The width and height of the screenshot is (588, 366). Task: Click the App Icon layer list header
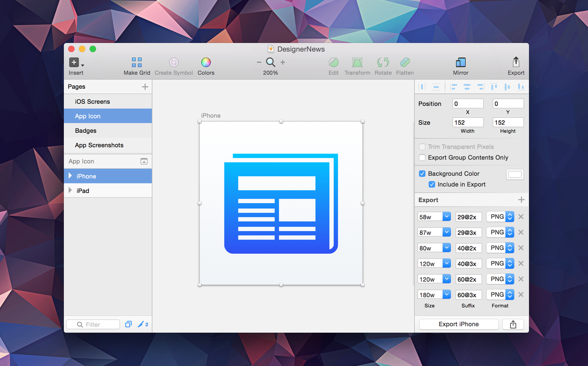108,161
